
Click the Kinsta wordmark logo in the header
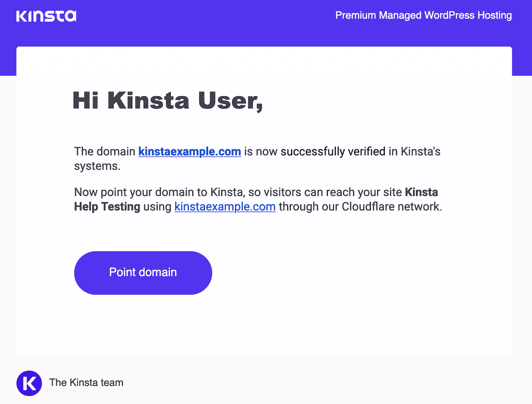46,16
